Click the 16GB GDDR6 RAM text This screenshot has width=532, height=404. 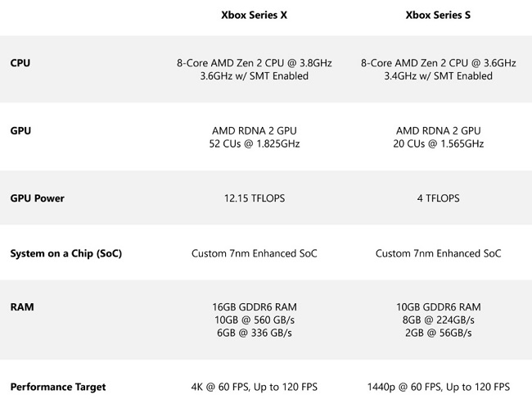point(253,307)
